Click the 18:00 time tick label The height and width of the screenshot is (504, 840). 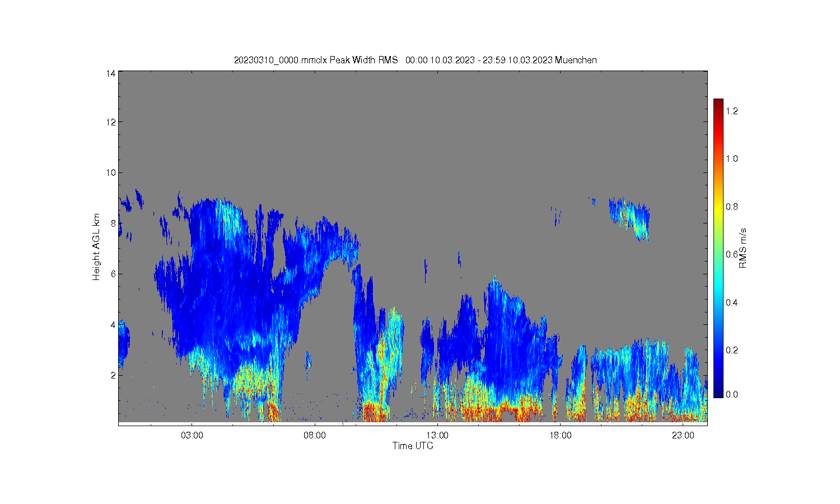[560, 436]
